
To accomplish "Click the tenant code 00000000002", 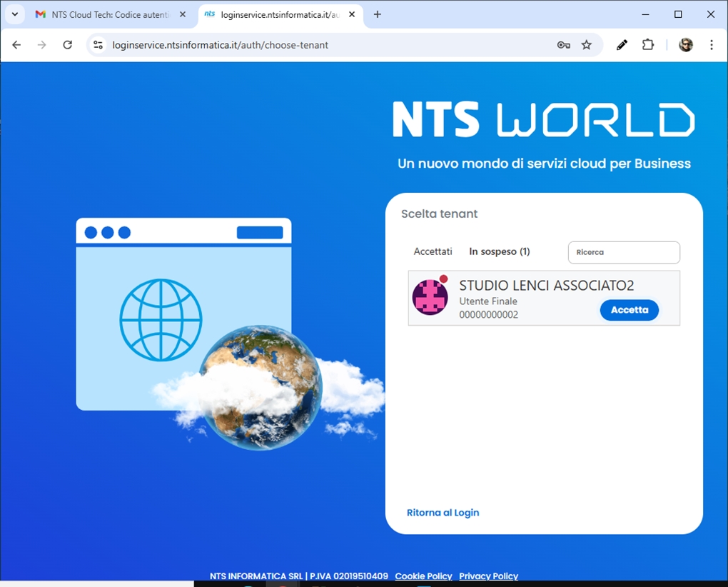I will tap(488, 314).
